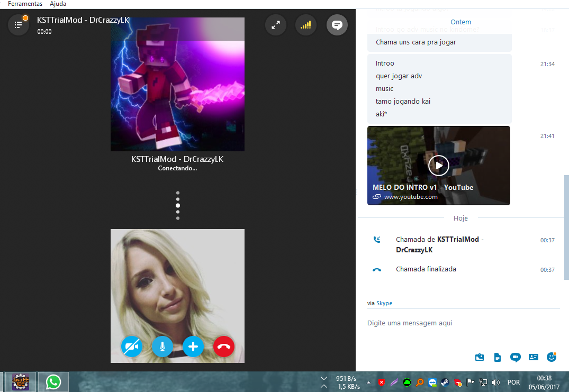Open the Ferramentas menu

[x=25, y=4]
